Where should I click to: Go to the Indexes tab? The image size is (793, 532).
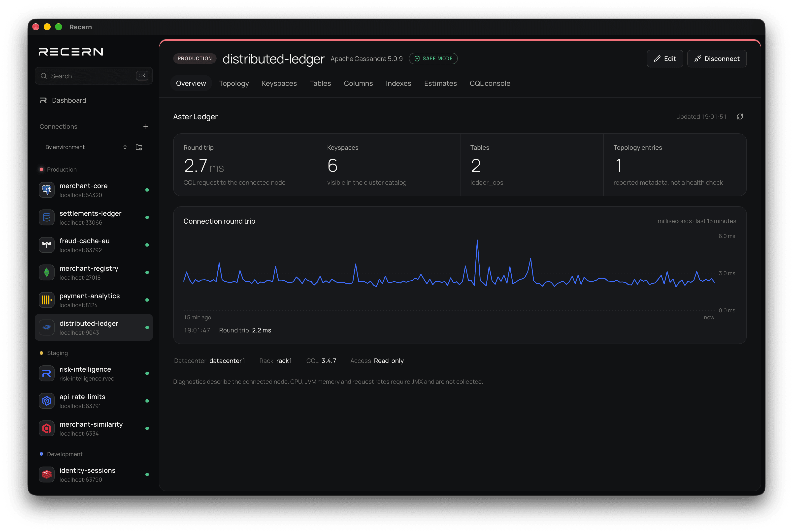pos(398,84)
